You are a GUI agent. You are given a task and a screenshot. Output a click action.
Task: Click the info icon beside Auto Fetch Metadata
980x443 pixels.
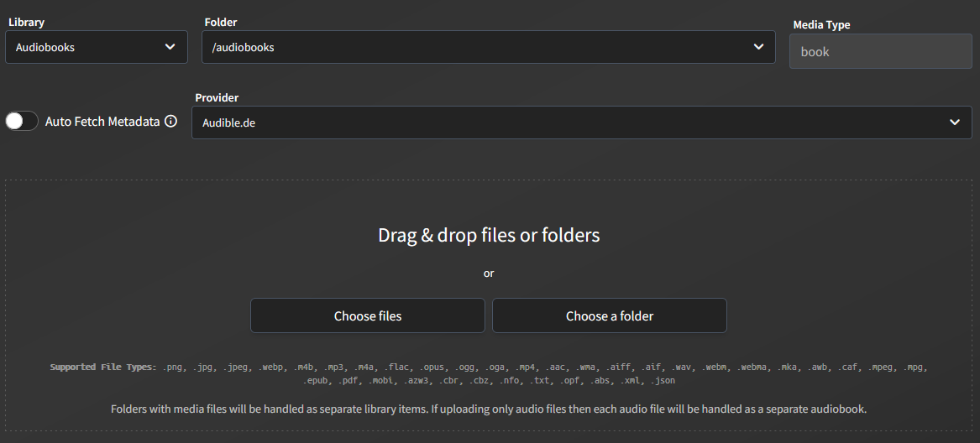coord(171,121)
